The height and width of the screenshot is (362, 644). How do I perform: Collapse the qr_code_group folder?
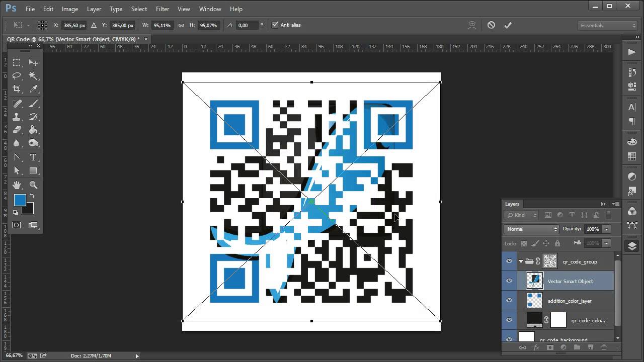tap(521, 261)
